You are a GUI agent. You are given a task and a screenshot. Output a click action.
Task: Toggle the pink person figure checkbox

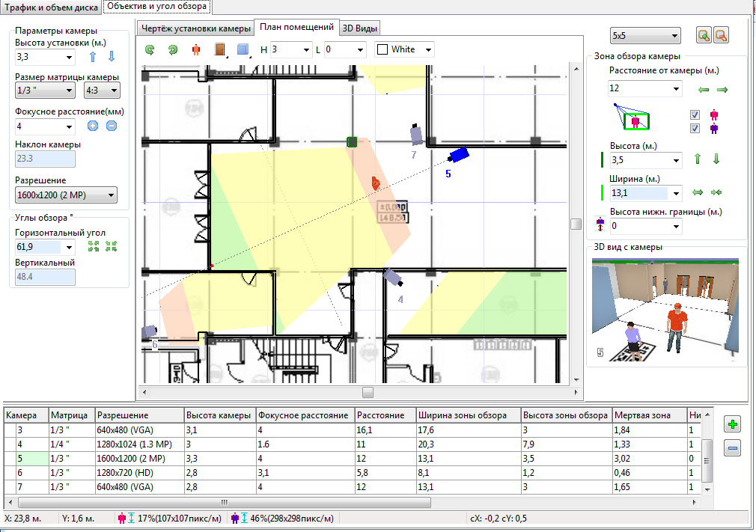click(x=695, y=115)
